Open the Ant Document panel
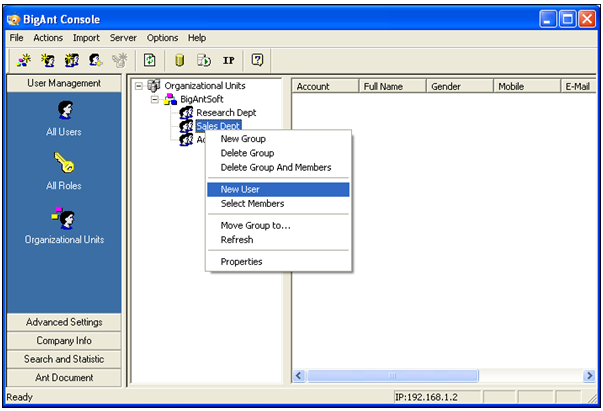This screenshot has height=411, width=603. 64,378
